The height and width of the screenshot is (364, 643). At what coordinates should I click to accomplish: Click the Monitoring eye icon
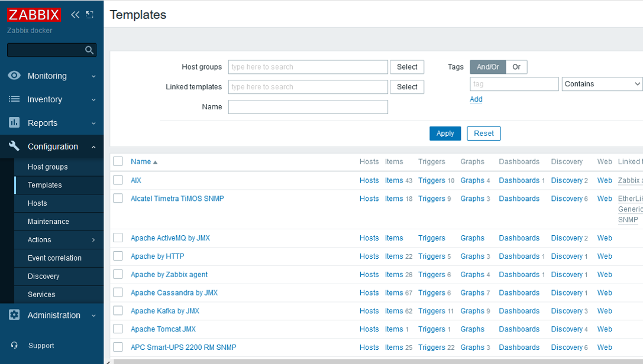point(14,75)
